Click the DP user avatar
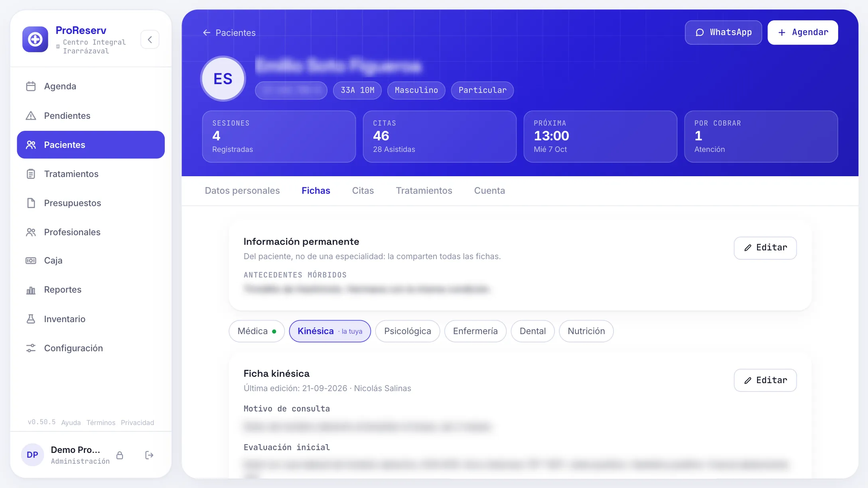The height and width of the screenshot is (488, 868). point(32,455)
